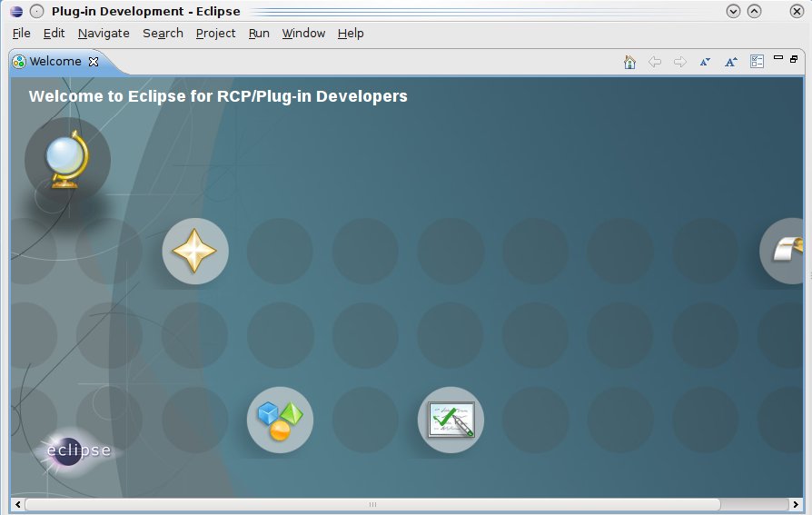Open the Search menu
This screenshot has width=812, height=515.
point(163,34)
